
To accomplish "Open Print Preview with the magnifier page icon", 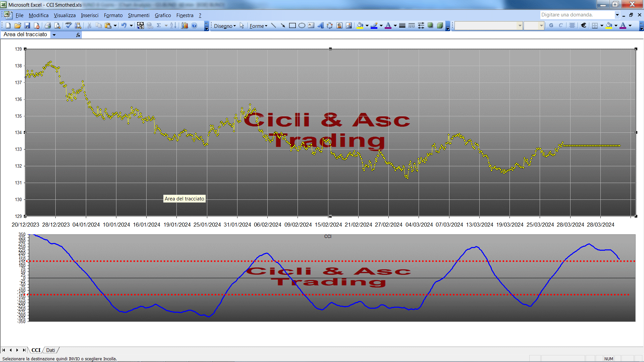I will 57,25.
